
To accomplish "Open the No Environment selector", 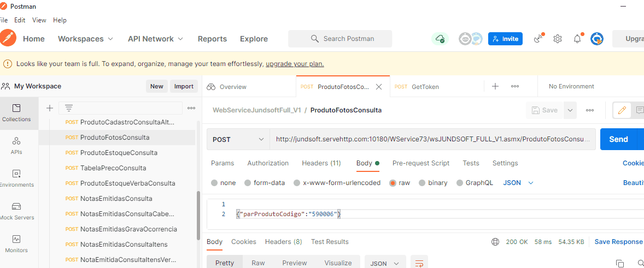I will (x=571, y=86).
